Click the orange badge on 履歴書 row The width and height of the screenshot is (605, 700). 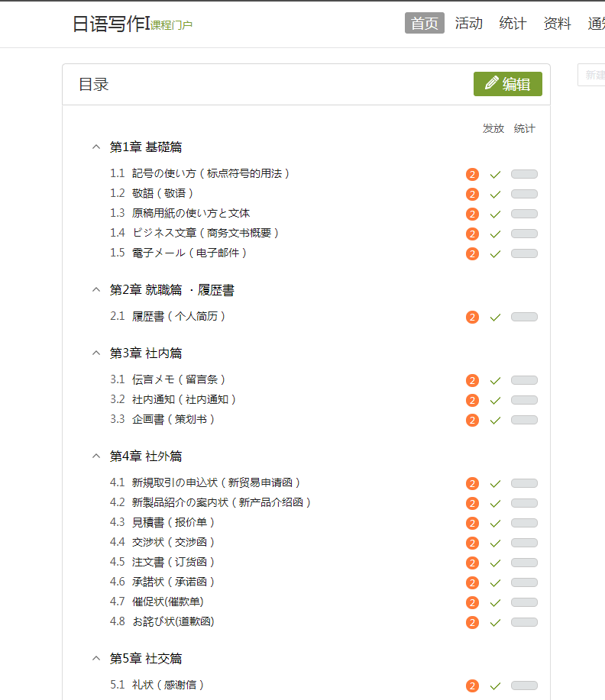tap(472, 318)
